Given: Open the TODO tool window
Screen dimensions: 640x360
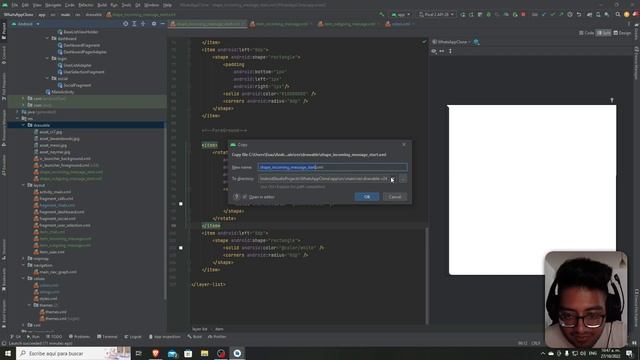Looking at the screenshot, I should pos(54,337).
